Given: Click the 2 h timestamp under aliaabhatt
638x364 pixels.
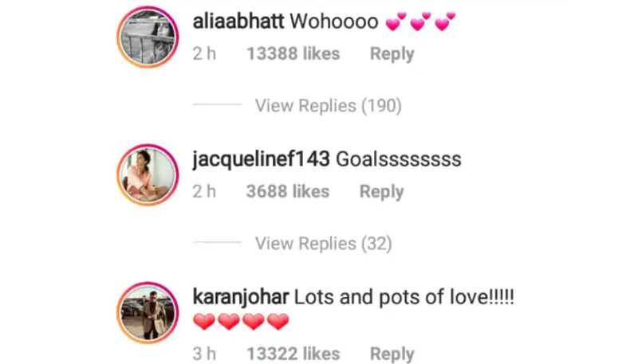Looking at the screenshot, I should coord(204,53).
